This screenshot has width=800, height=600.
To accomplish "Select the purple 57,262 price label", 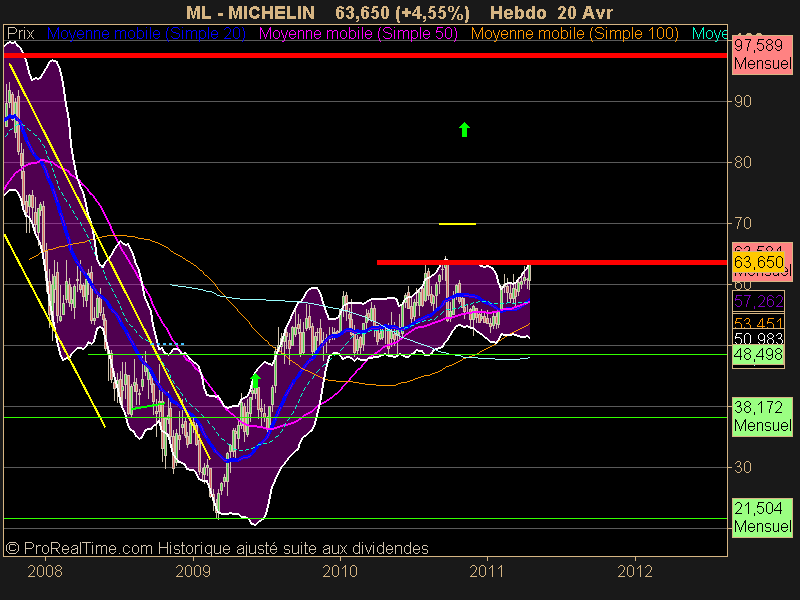I will (x=759, y=302).
